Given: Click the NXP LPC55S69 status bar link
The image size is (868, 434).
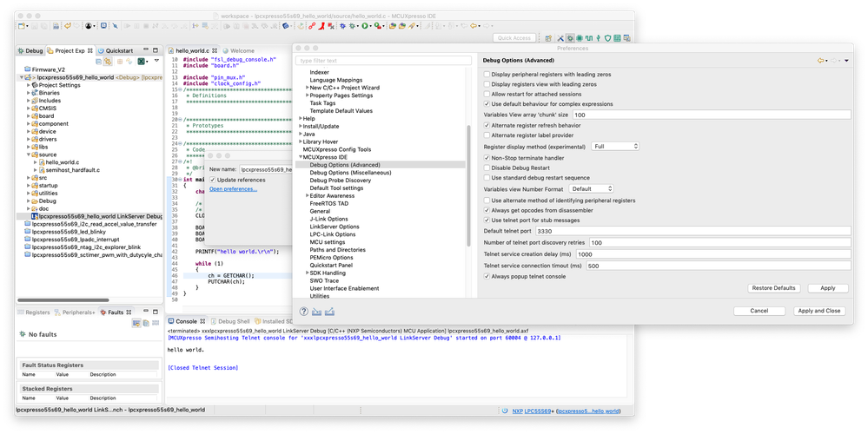Looking at the screenshot, I should [531, 411].
